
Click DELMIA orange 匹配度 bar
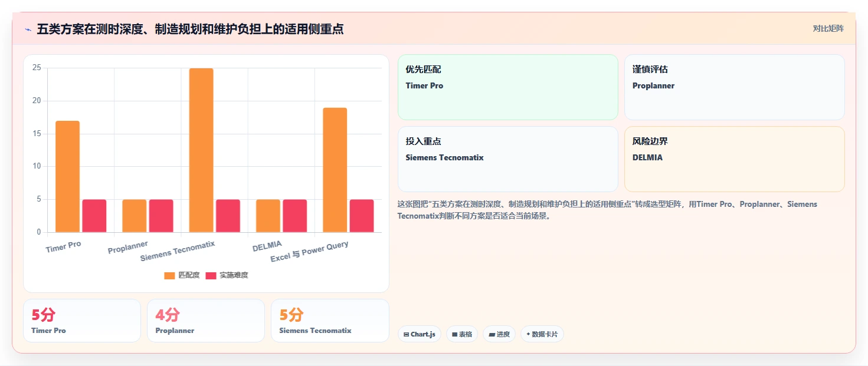click(268, 216)
